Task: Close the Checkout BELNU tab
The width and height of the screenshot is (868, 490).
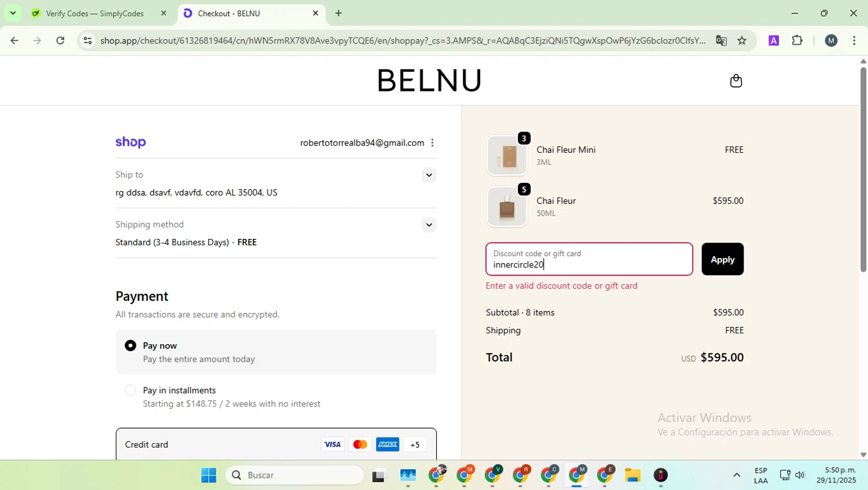Action: click(315, 13)
